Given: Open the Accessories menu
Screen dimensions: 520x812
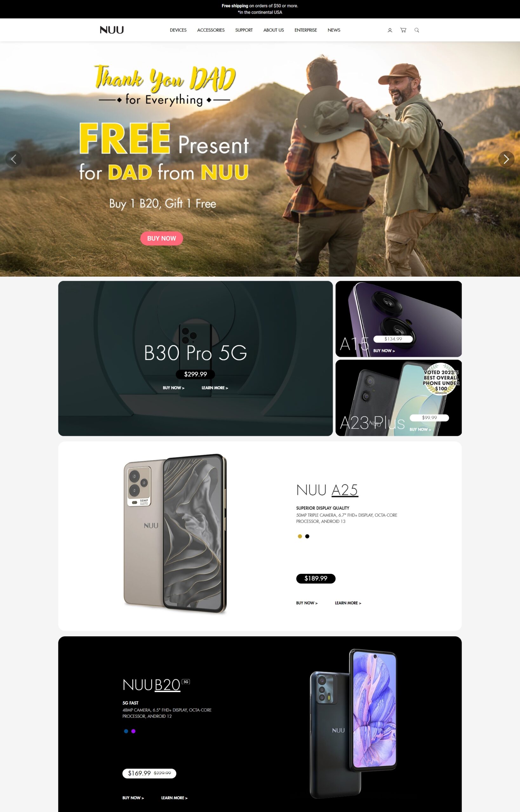Looking at the screenshot, I should pos(211,30).
